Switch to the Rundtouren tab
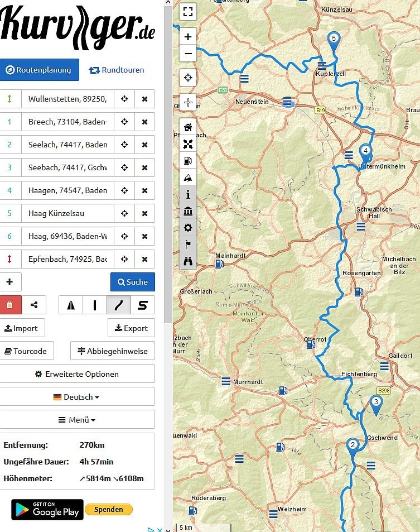Image resolution: width=420 pixels, height=532 pixels. pos(116,70)
